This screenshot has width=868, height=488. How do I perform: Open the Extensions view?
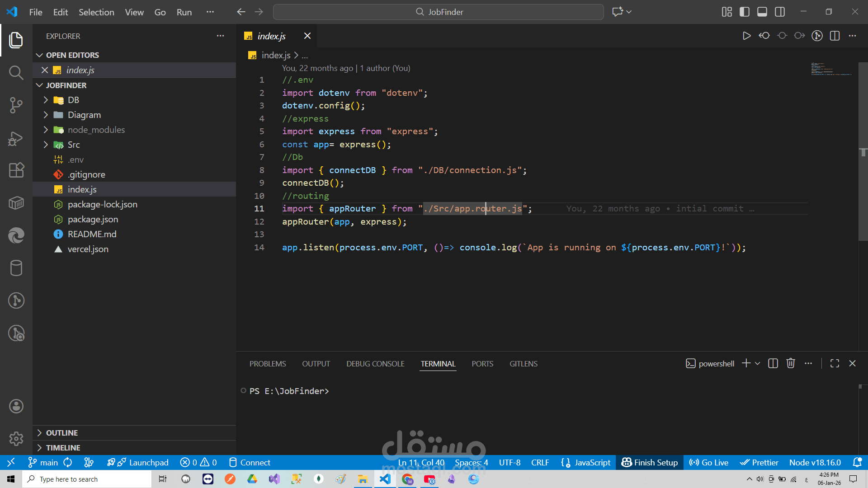[x=16, y=170]
